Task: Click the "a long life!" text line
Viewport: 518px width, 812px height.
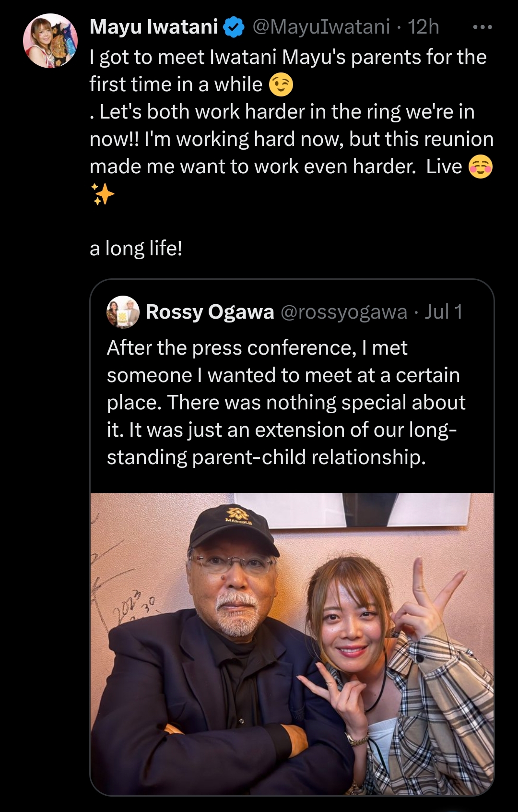Action: [x=136, y=249]
